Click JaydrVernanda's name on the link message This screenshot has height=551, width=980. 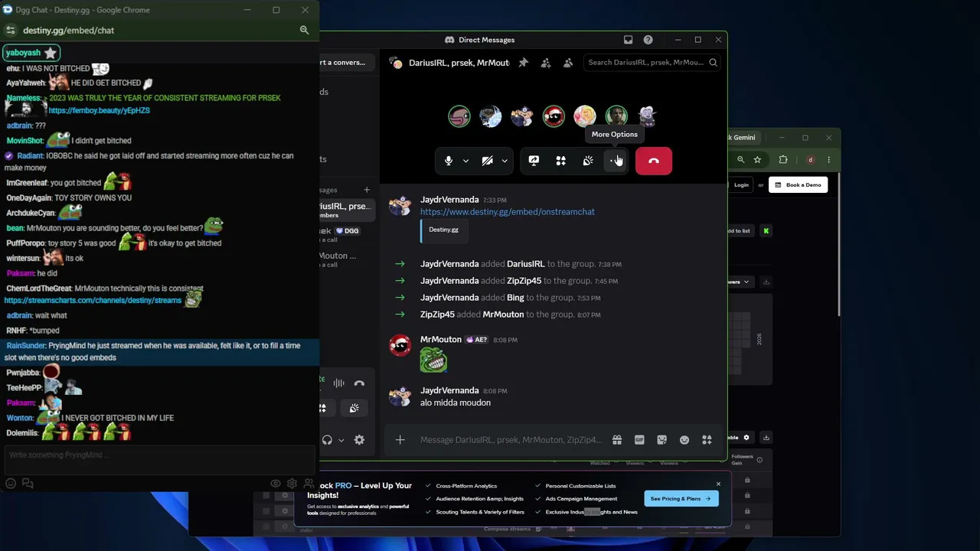coord(449,200)
